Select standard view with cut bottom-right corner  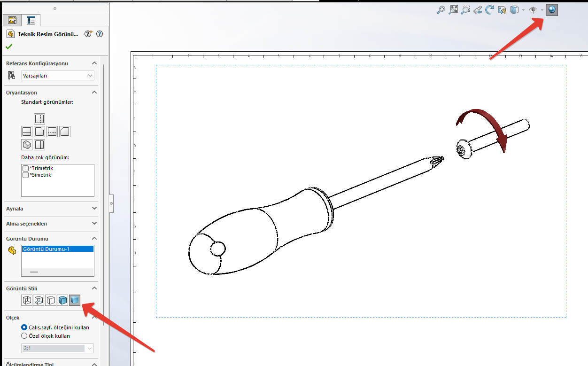pyautogui.click(x=39, y=132)
